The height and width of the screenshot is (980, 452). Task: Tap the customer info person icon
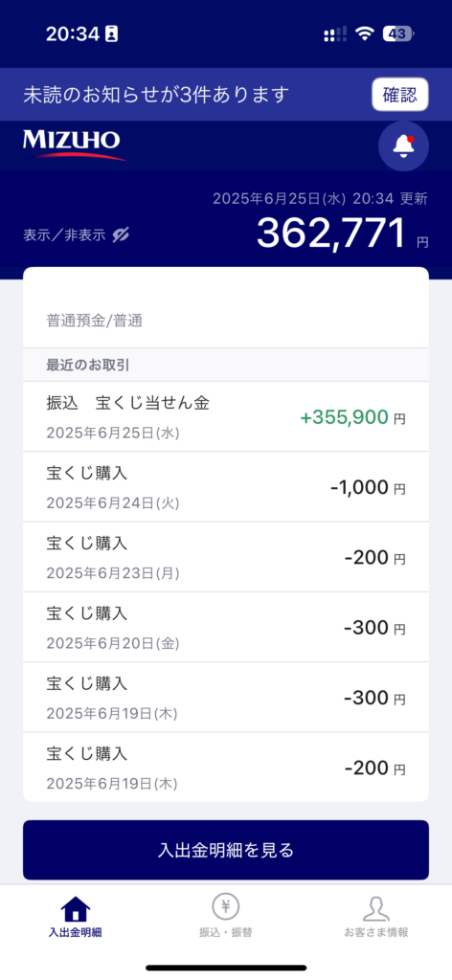pos(375,908)
